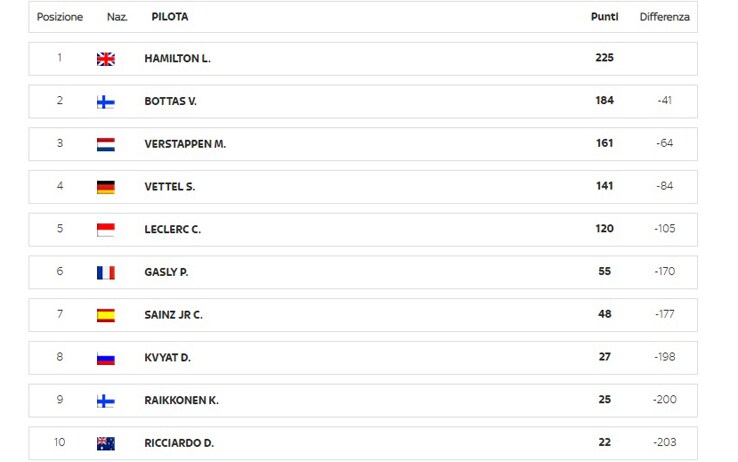Select the Dutch flag in Verstappen's row
The image size is (738, 462).
[x=106, y=144]
